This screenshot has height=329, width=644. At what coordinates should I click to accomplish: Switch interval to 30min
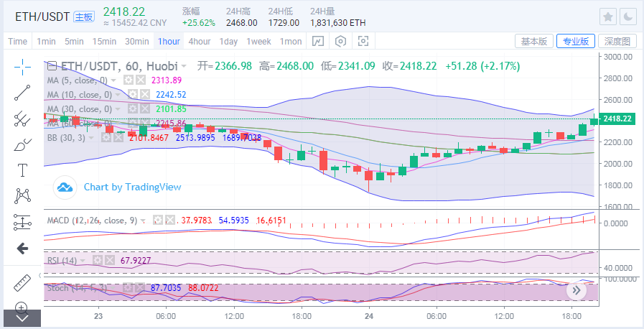pos(136,41)
